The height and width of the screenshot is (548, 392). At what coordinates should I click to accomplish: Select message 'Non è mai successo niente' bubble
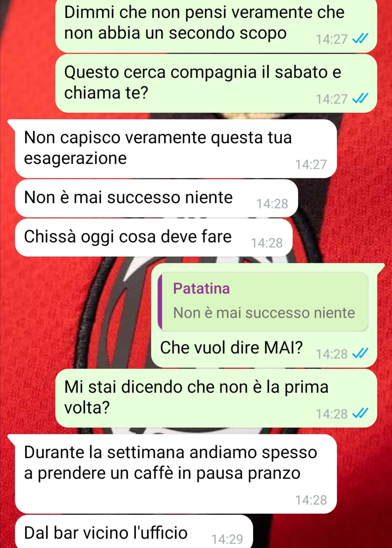pyautogui.click(x=156, y=198)
